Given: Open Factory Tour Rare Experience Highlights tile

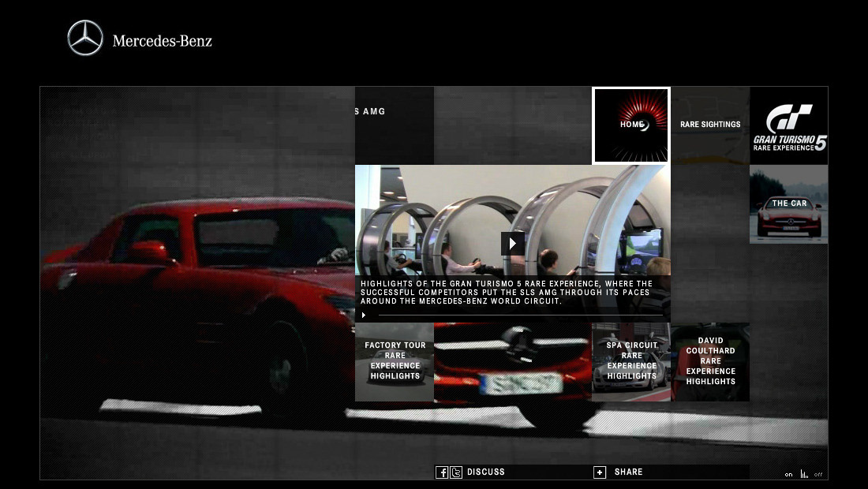Looking at the screenshot, I should [x=394, y=362].
